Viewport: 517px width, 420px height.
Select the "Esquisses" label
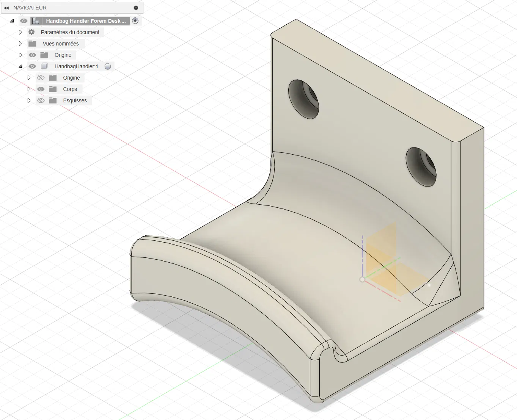tap(75, 100)
